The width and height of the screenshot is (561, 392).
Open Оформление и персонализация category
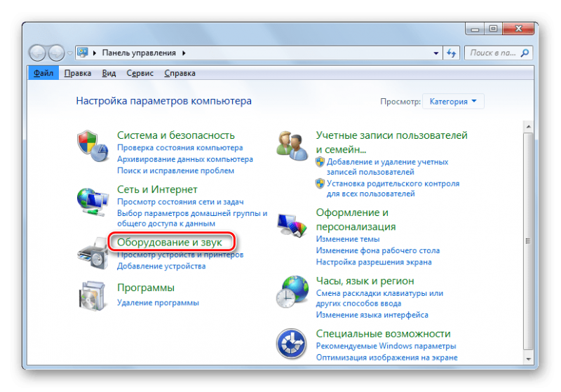pos(356,219)
